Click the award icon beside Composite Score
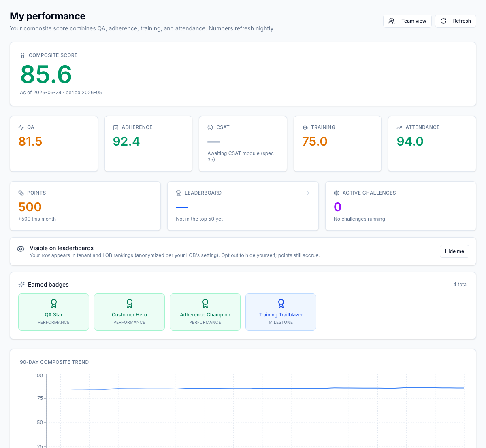This screenshot has width=486, height=448. click(x=23, y=55)
